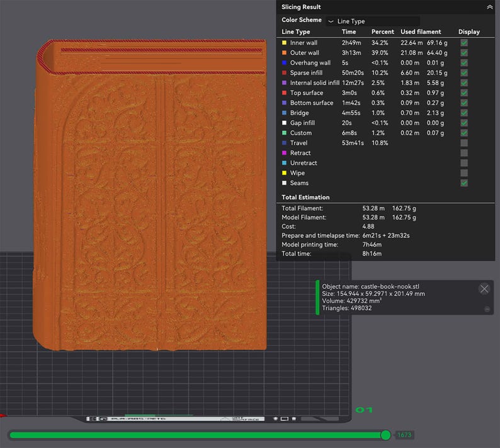
Task: Click the Volume: 429732 mm³ text
Action: coord(352,301)
